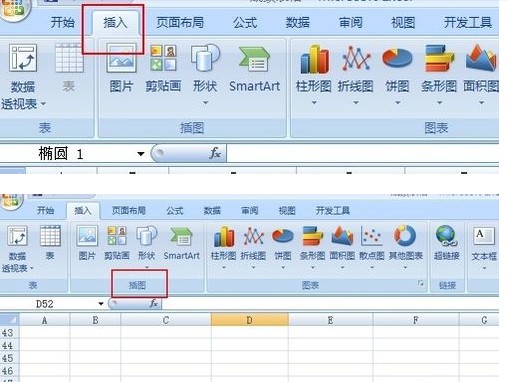Open 视图 tab in upper ribbon
The height and width of the screenshot is (382, 508).
[x=403, y=22]
